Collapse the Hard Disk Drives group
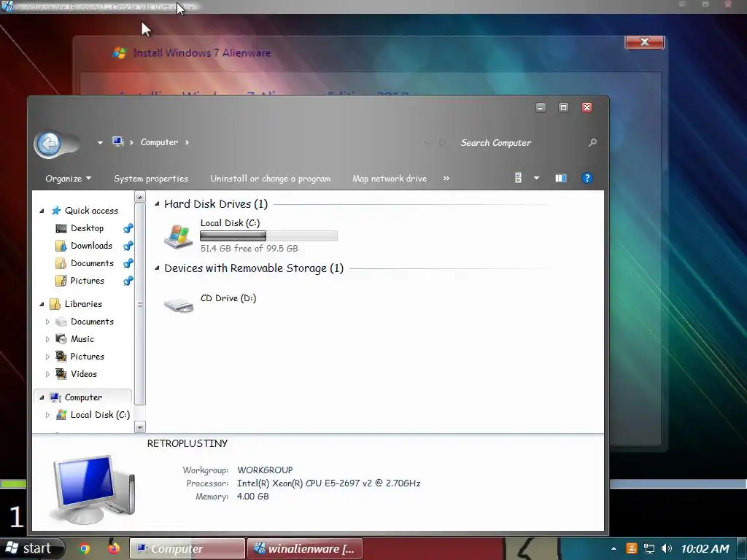Image resolution: width=747 pixels, height=560 pixels. (x=157, y=204)
